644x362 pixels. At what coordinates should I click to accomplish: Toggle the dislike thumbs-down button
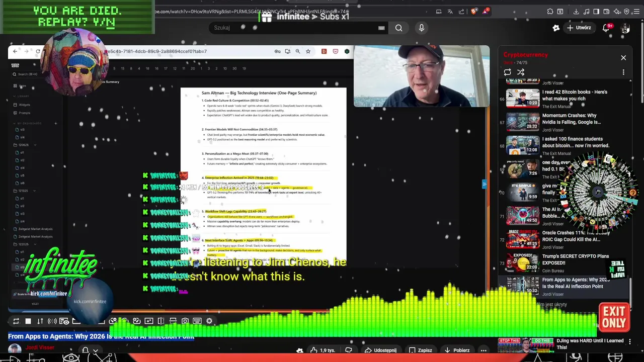tap(348, 350)
